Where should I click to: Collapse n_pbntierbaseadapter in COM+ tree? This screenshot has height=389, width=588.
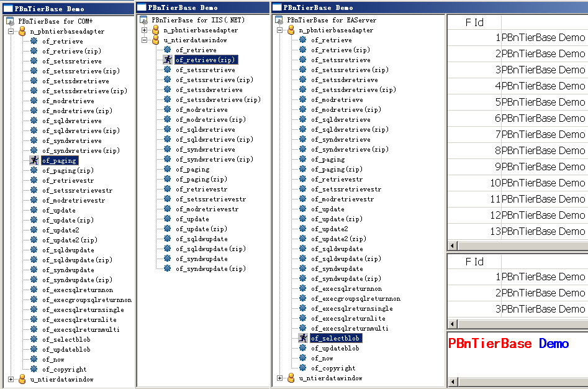coord(11,31)
